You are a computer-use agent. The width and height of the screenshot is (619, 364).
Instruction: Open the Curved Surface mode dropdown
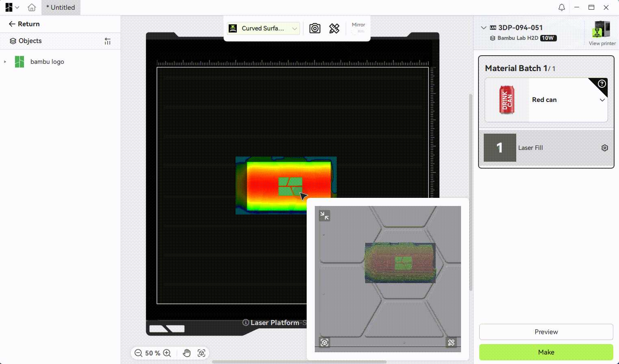(263, 28)
